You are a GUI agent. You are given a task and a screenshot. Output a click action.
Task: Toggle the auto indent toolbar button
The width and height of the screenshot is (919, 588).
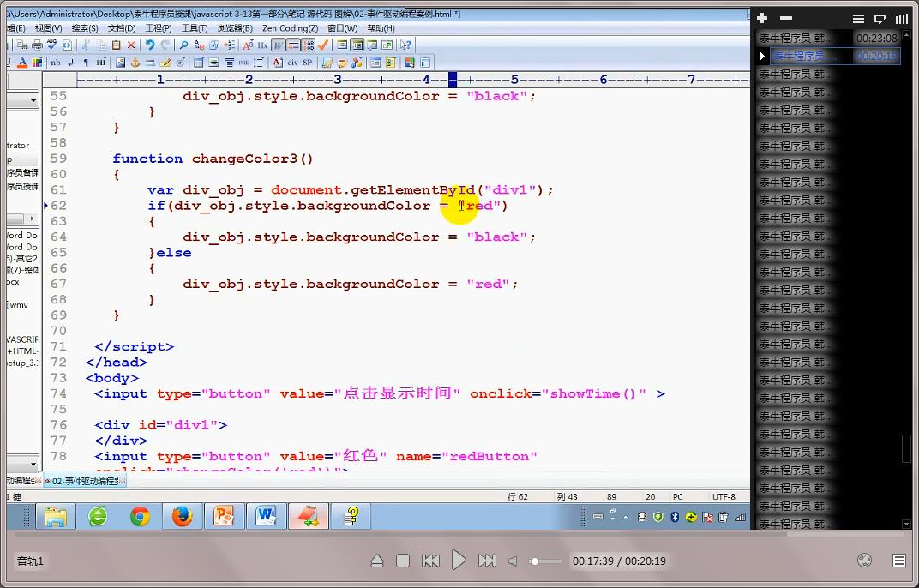pos(293,45)
